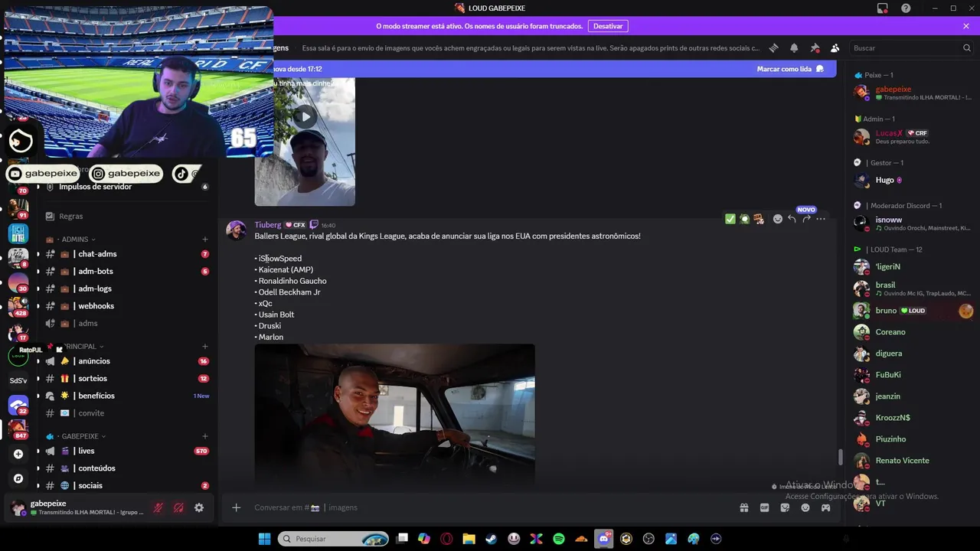This screenshot has height=551, width=980.
Task: Open the man in car image attachment
Action: [394, 415]
